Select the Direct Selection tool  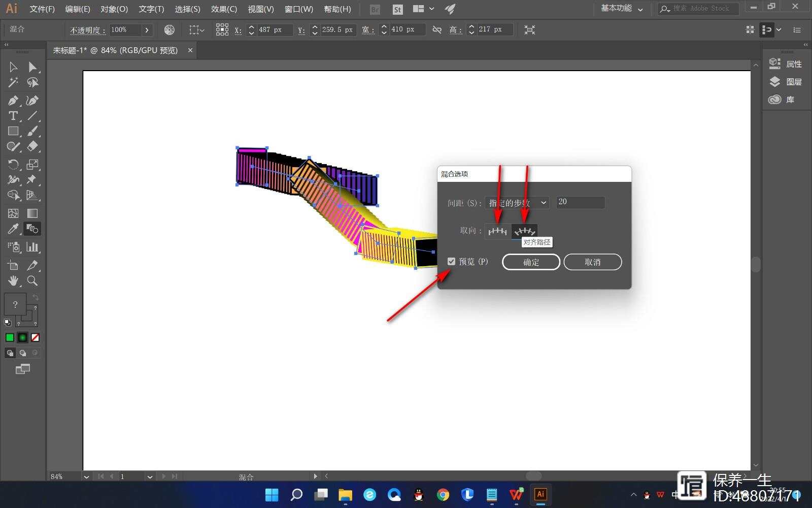coord(32,67)
